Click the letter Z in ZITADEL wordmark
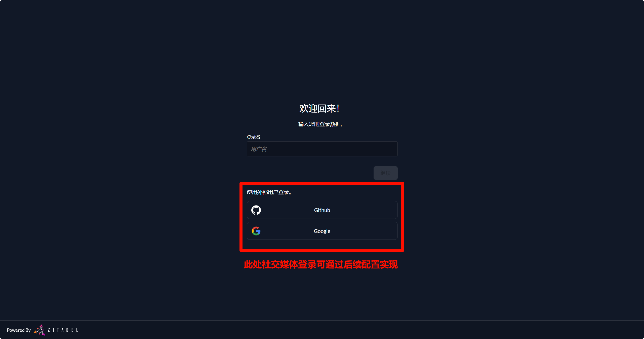 [x=49, y=330]
